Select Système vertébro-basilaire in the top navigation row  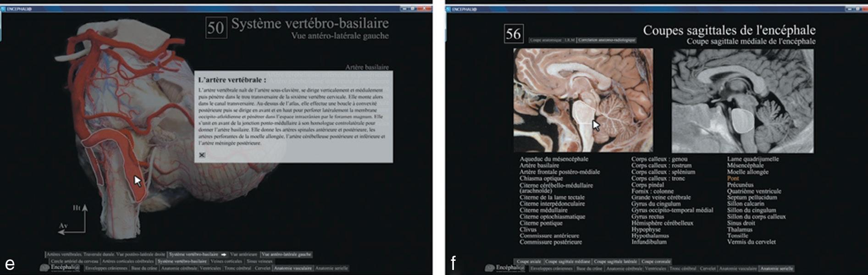[x=193, y=254]
